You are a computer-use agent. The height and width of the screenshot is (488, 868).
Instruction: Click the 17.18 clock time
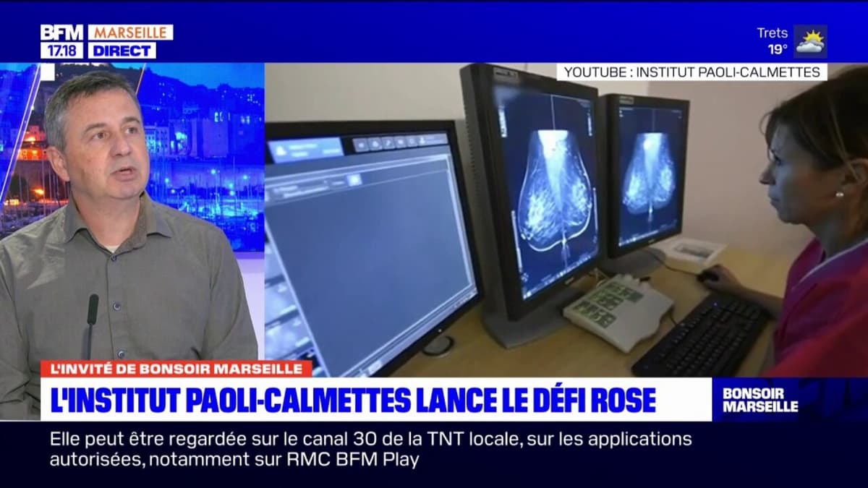63,51
